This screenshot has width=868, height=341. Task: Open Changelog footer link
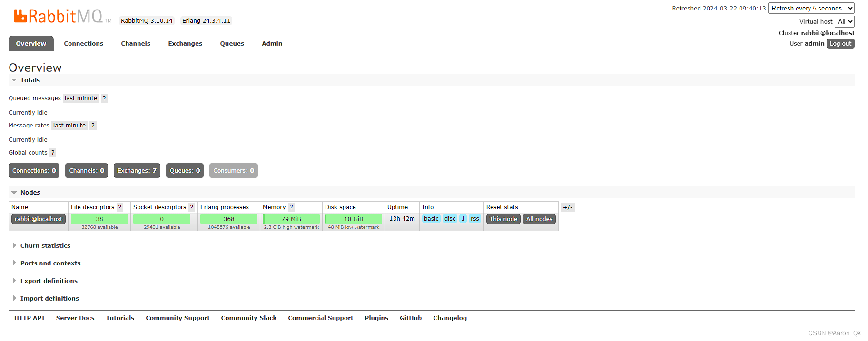pyautogui.click(x=450, y=318)
